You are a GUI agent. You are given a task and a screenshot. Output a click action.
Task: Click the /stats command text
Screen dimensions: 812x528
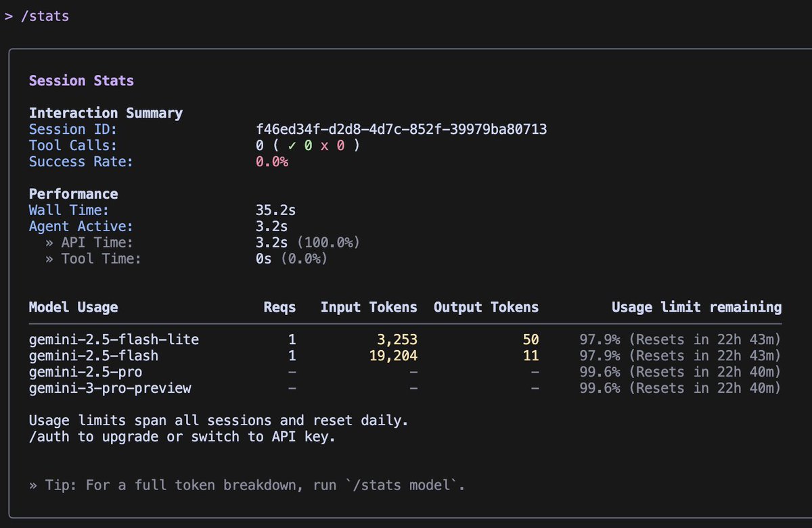click(45, 16)
